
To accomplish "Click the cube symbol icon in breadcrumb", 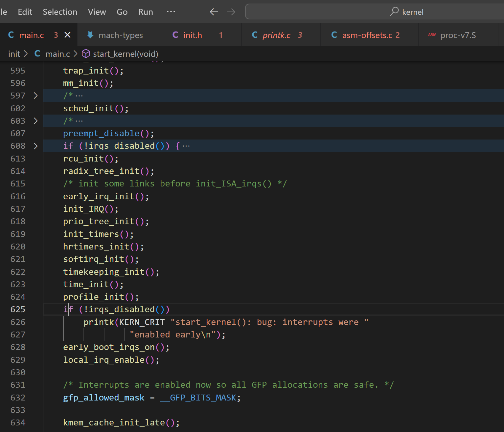I will click(86, 54).
